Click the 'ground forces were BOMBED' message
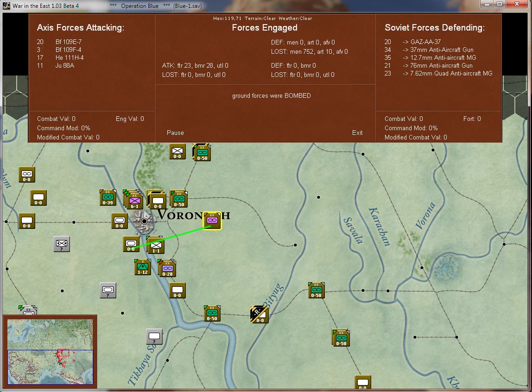 272,95
